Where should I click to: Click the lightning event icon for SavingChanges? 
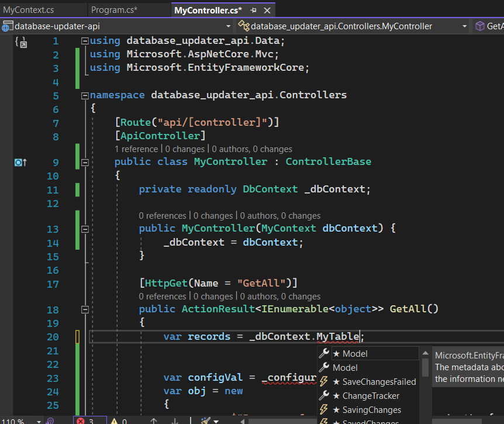point(324,409)
